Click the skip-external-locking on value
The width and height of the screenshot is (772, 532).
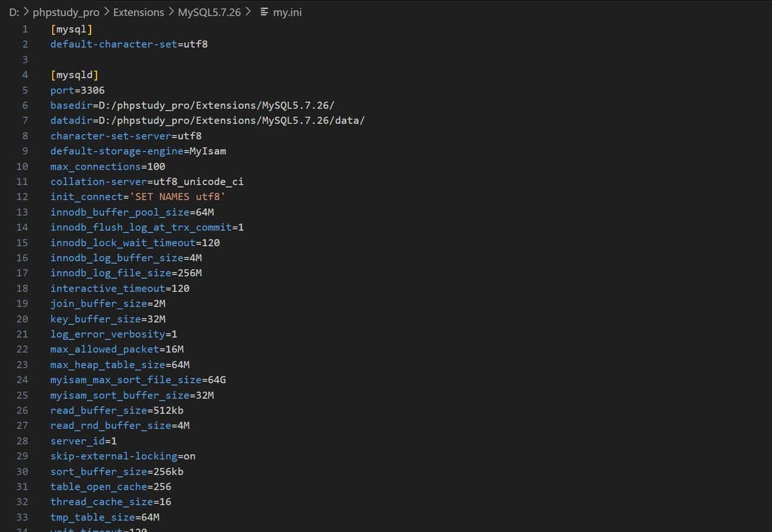[189, 456]
